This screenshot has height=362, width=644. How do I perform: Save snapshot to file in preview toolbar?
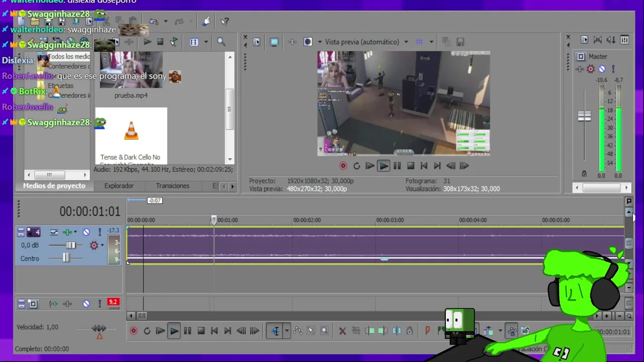coord(460,42)
